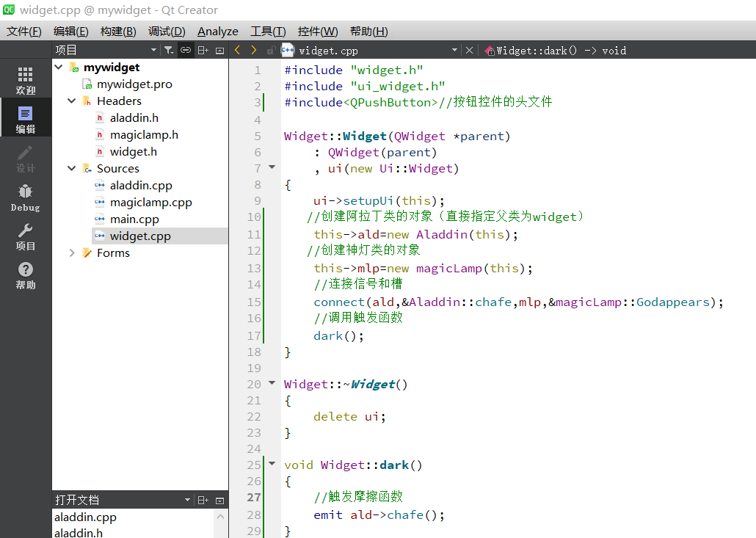Click "delete ui;" on line 22
The height and width of the screenshot is (538, 756).
click(x=349, y=416)
